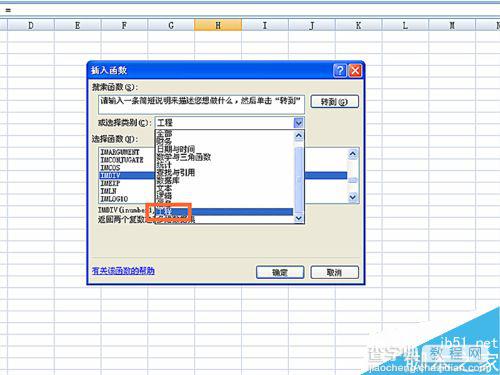Select column D header
The image size is (500, 375).
pyautogui.click(x=31, y=25)
